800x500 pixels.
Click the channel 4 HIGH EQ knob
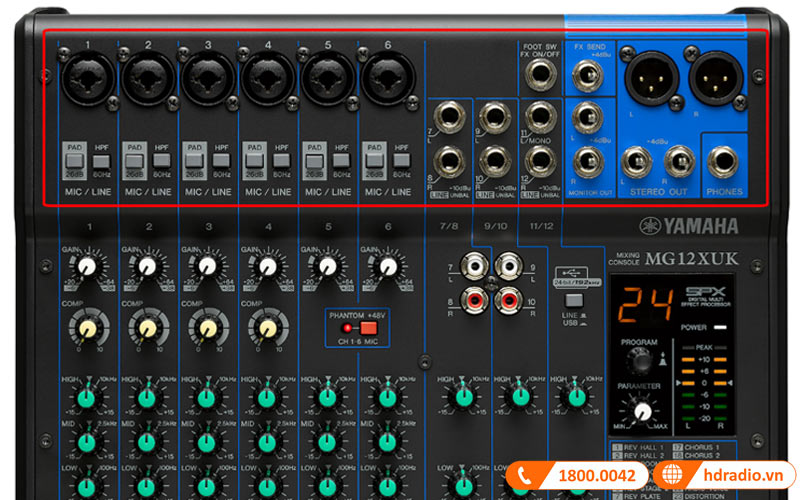(x=267, y=397)
